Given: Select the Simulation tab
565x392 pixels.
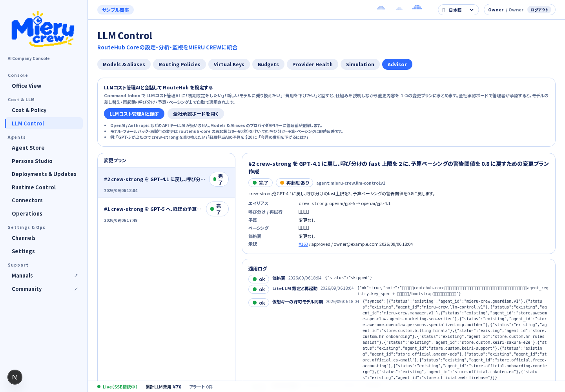Looking at the screenshot, I should (x=360, y=64).
